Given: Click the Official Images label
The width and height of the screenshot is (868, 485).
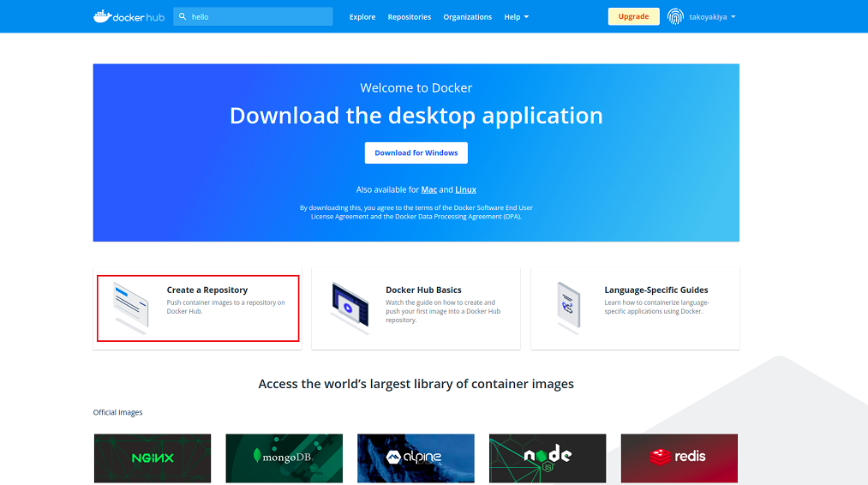Looking at the screenshot, I should coord(118,412).
